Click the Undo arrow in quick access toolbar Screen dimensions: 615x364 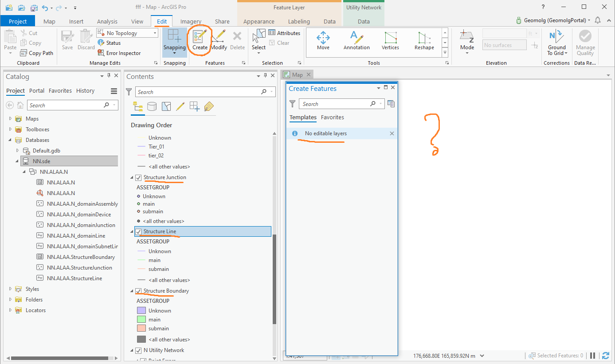pyautogui.click(x=45, y=8)
